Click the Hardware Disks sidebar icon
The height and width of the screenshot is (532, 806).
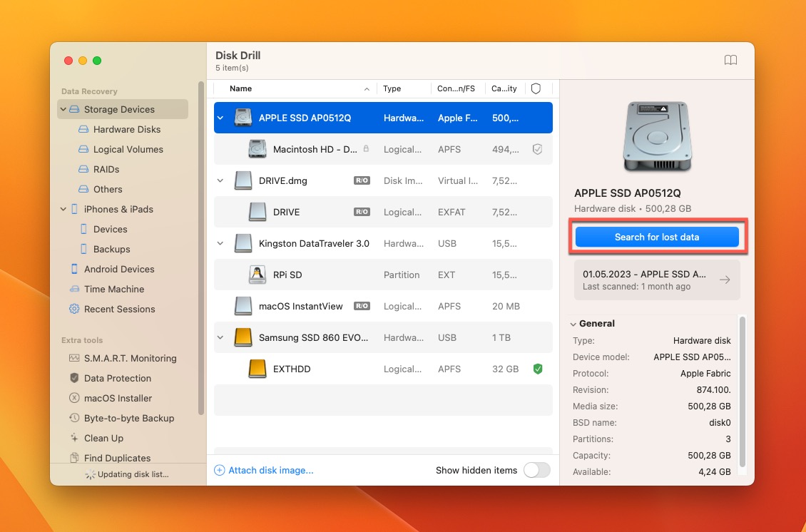(x=83, y=130)
